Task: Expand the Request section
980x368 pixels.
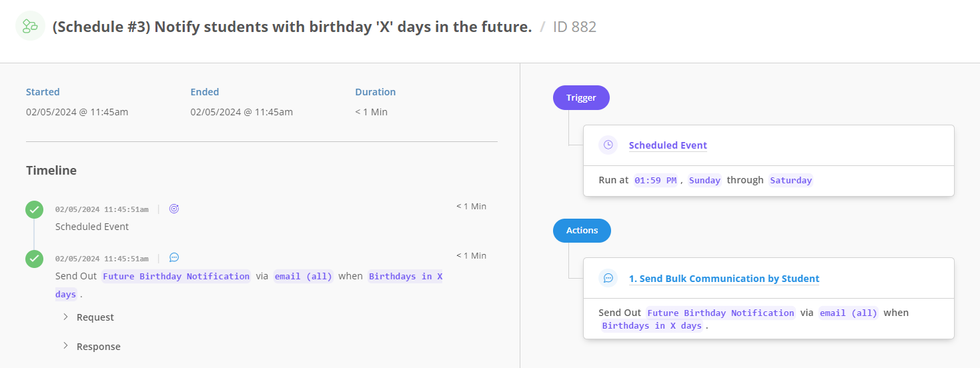Action: point(95,317)
